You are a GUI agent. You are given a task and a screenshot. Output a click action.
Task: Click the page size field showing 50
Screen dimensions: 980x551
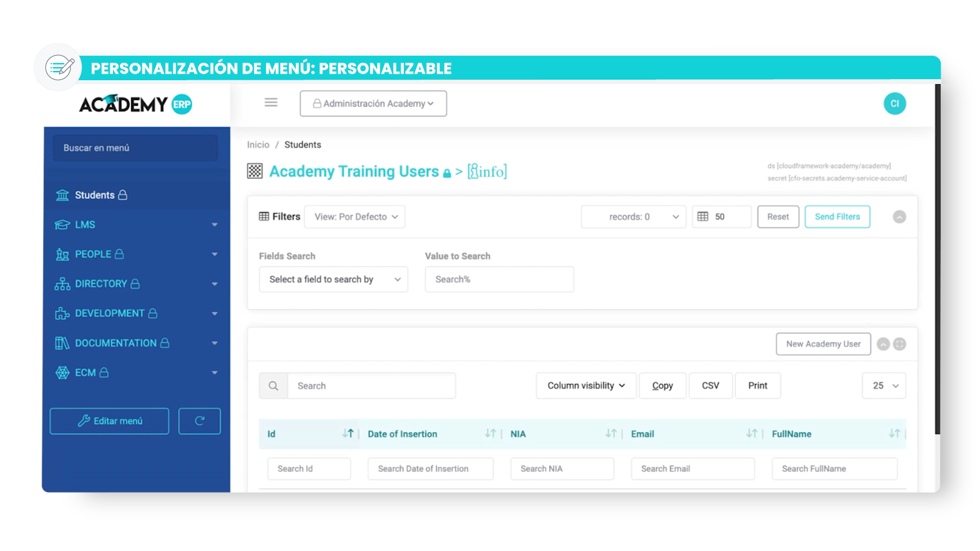722,217
